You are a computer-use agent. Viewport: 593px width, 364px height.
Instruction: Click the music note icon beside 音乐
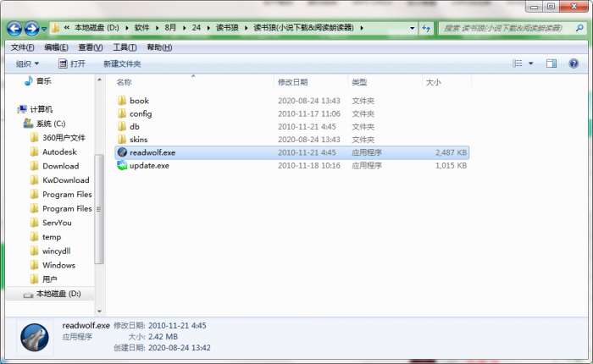(28, 80)
